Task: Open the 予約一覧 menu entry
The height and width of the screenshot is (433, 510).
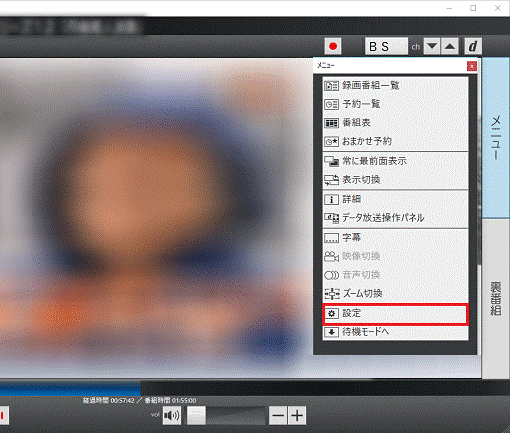Action: [x=395, y=104]
